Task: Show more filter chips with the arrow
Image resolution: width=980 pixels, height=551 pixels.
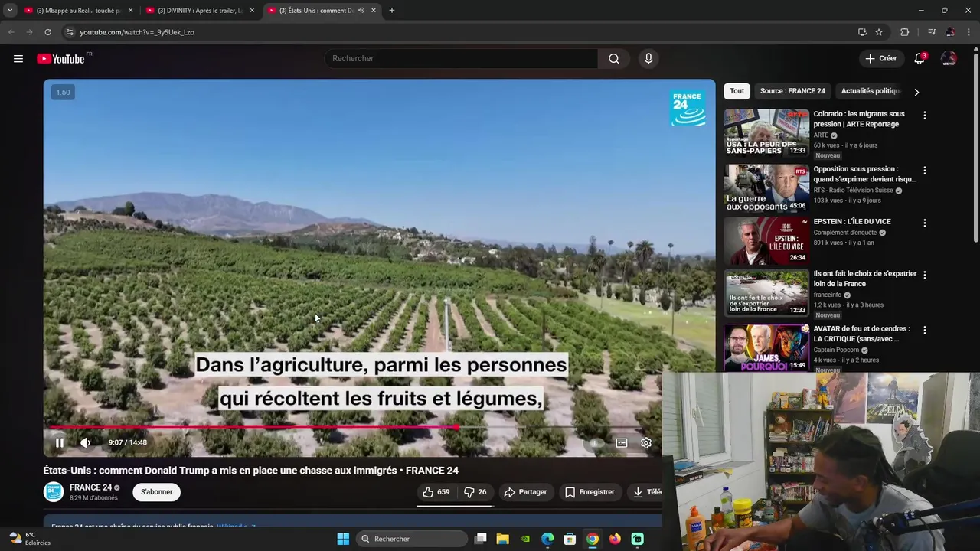Action: (x=916, y=92)
